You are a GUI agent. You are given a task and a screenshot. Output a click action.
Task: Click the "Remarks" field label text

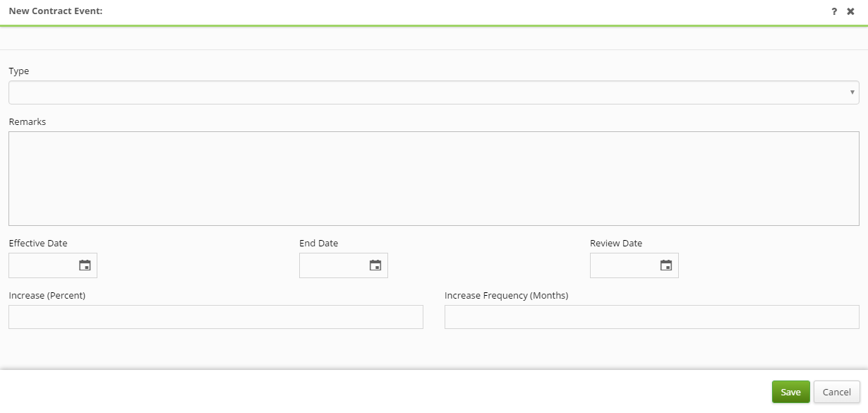coord(28,122)
